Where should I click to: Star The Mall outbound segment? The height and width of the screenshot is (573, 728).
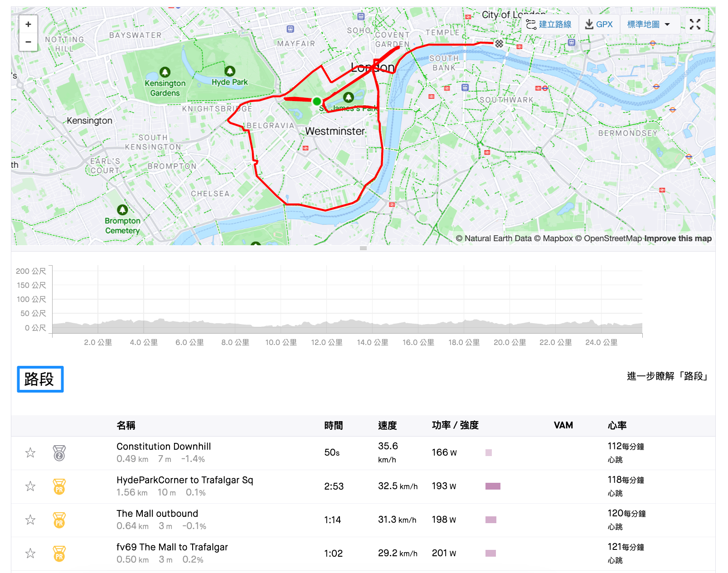click(x=30, y=520)
